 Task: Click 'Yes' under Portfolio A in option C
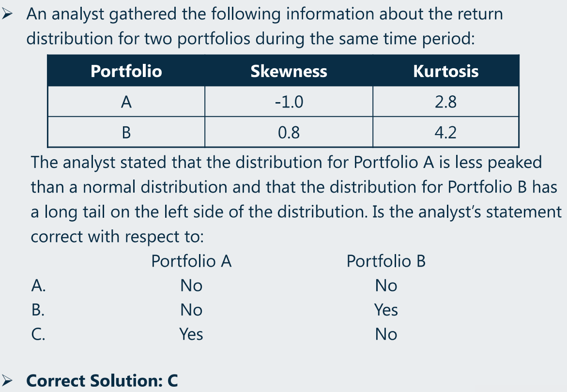click(x=191, y=334)
